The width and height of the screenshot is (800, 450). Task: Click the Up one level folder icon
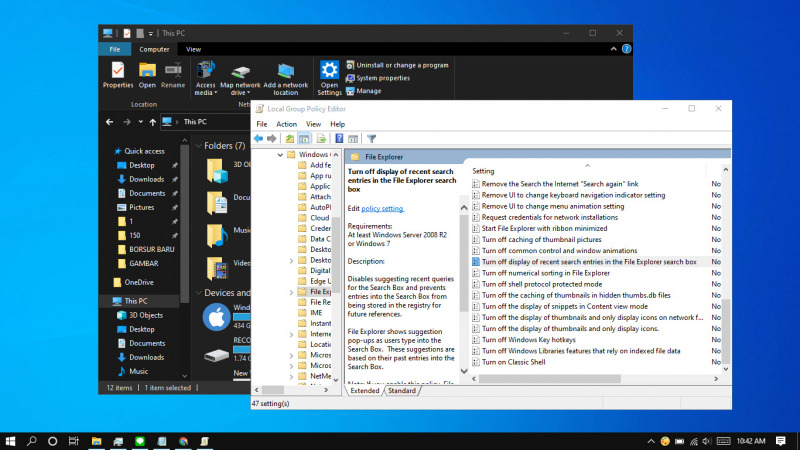290,139
